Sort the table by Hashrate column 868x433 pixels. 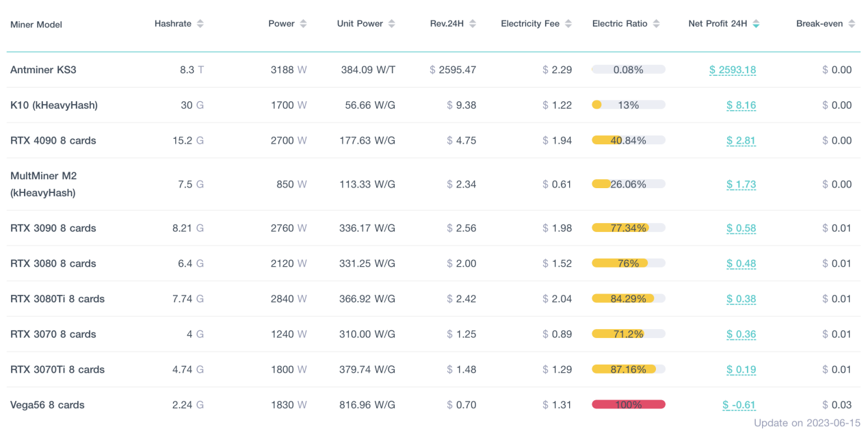pos(199,23)
